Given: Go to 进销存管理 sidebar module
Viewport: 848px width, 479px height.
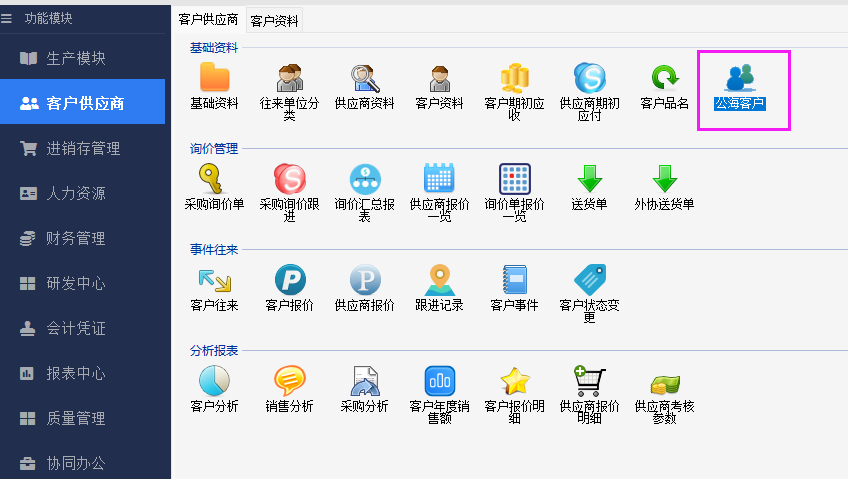Looking at the screenshot, I should tap(82, 148).
